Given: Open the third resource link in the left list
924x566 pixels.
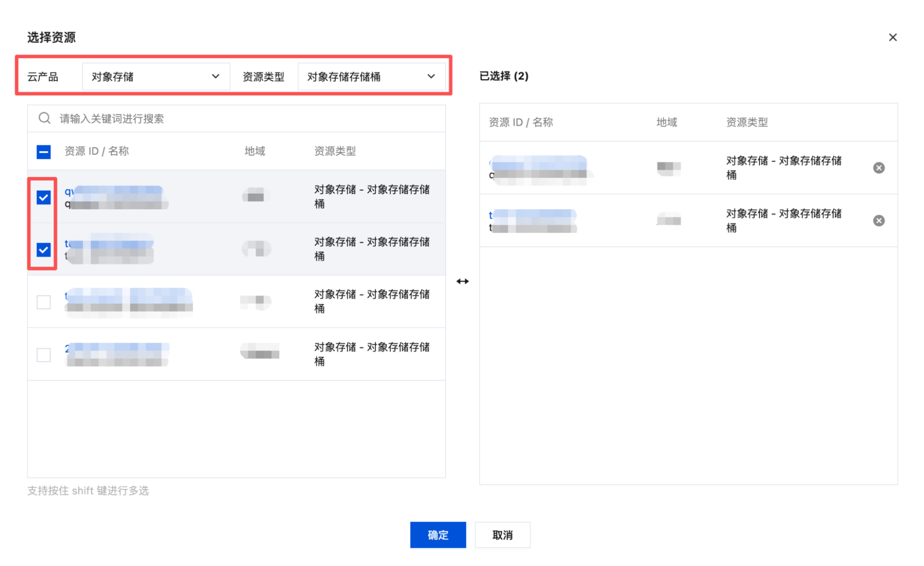Looking at the screenshot, I should pyautogui.click(x=129, y=296).
